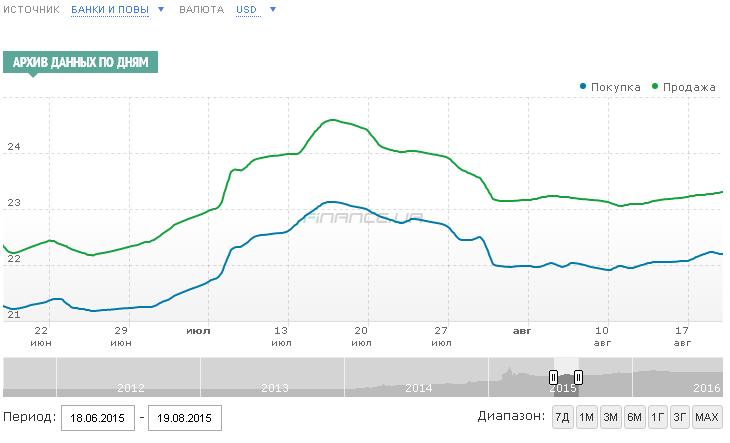Select the АРХИВ ДАННЫХ ПО ДНЯМ tab
The width and height of the screenshot is (730, 443).
[x=80, y=63]
